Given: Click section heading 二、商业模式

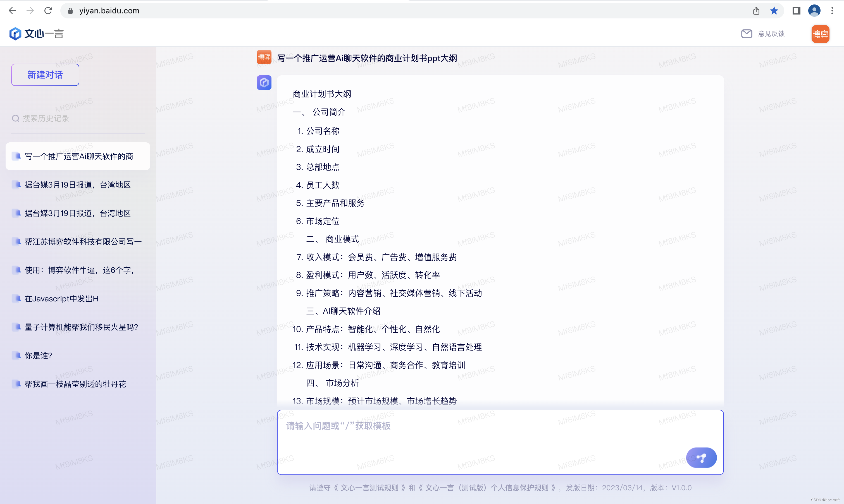Looking at the screenshot, I should 332,239.
